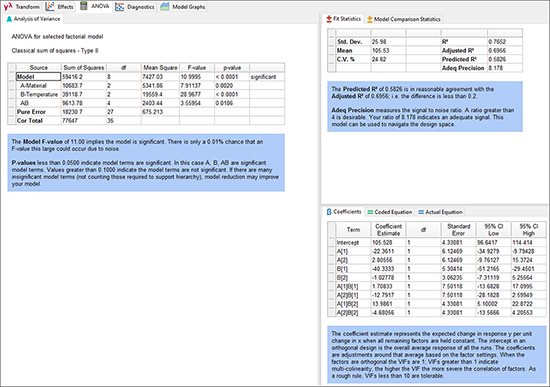Click the p-value column header
This screenshot has width=550, height=387.
point(232,68)
